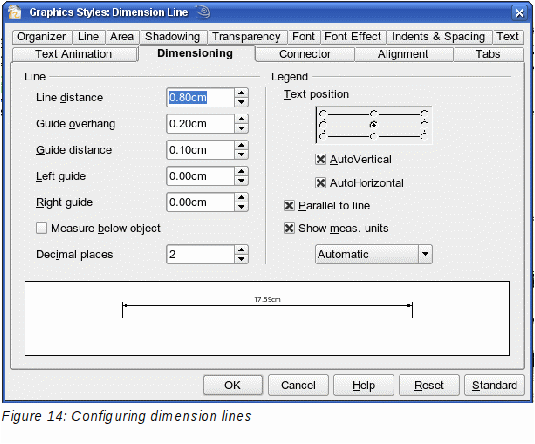The width and height of the screenshot is (535, 444).
Task: Select middle-right text position radio
Action: click(424, 124)
